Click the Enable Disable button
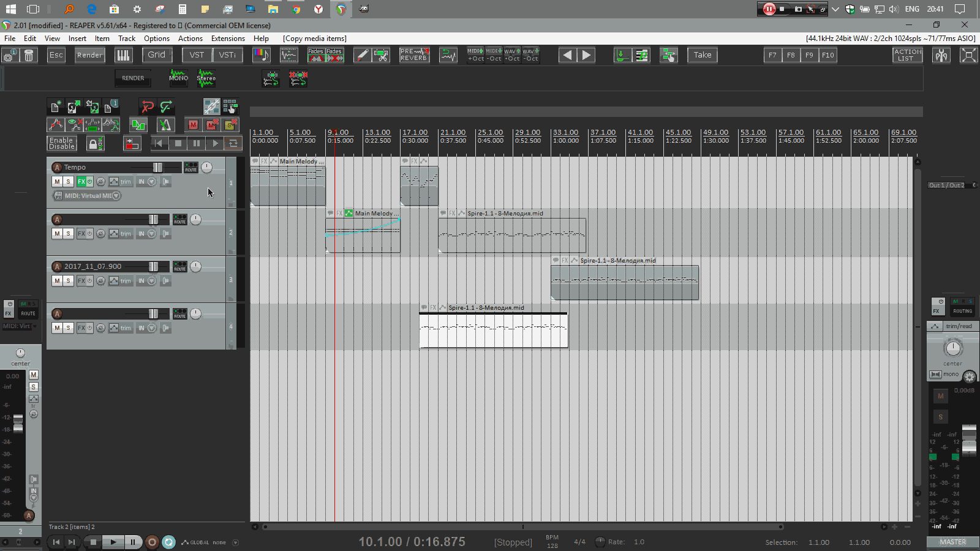 pos(62,143)
